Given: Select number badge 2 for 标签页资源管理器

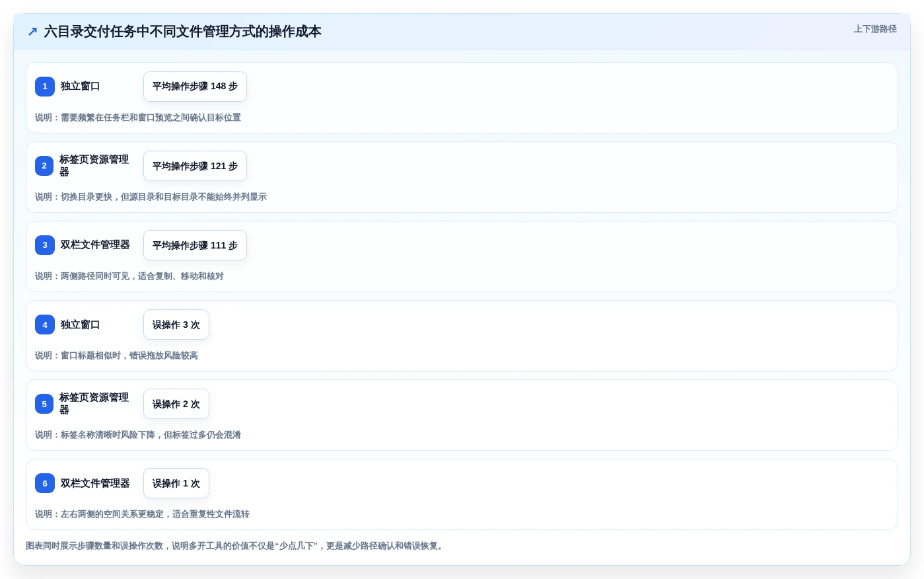Looking at the screenshot, I should coord(44,166).
